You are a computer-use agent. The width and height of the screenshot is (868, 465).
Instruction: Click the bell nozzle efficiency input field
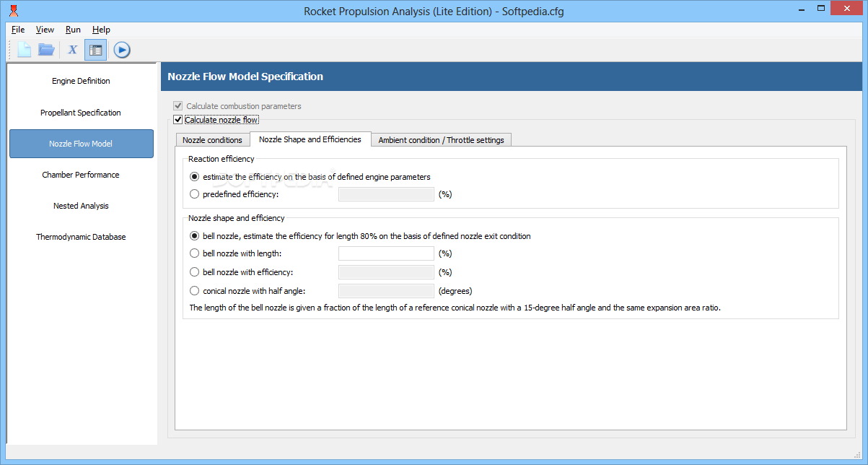[386, 272]
